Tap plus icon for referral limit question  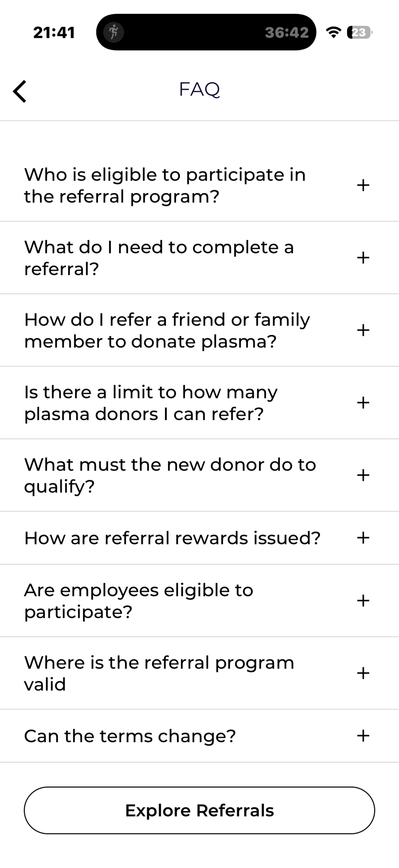363,403
